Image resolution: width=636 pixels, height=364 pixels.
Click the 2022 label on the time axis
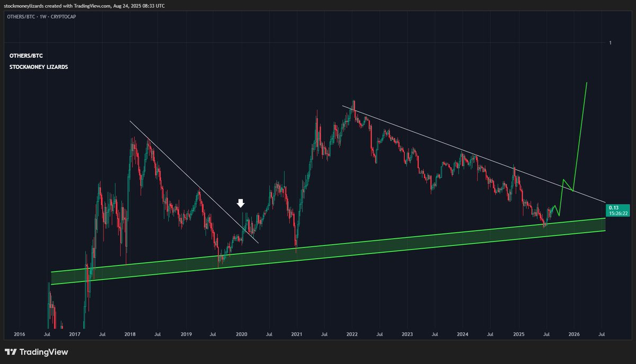[353, 334]
